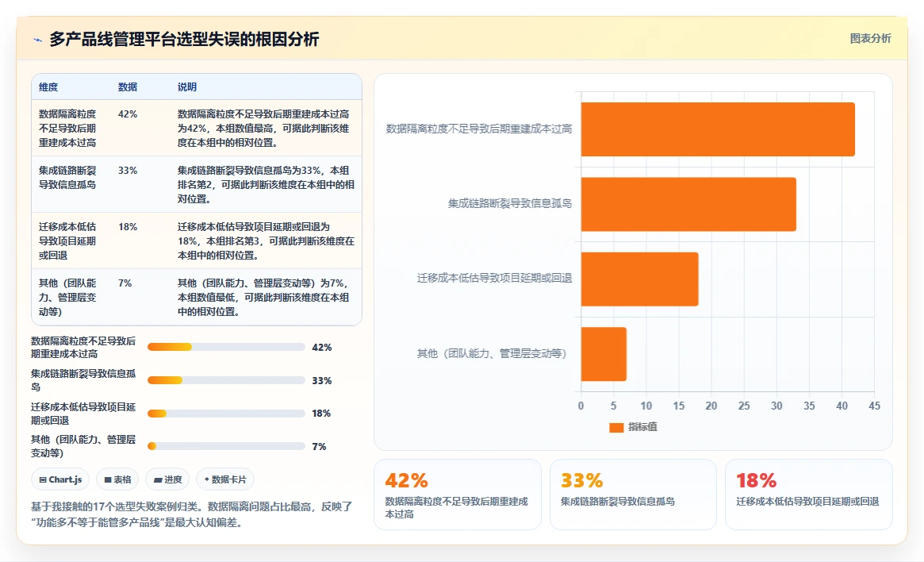Select the 表格 tag chip

[117, 479]
